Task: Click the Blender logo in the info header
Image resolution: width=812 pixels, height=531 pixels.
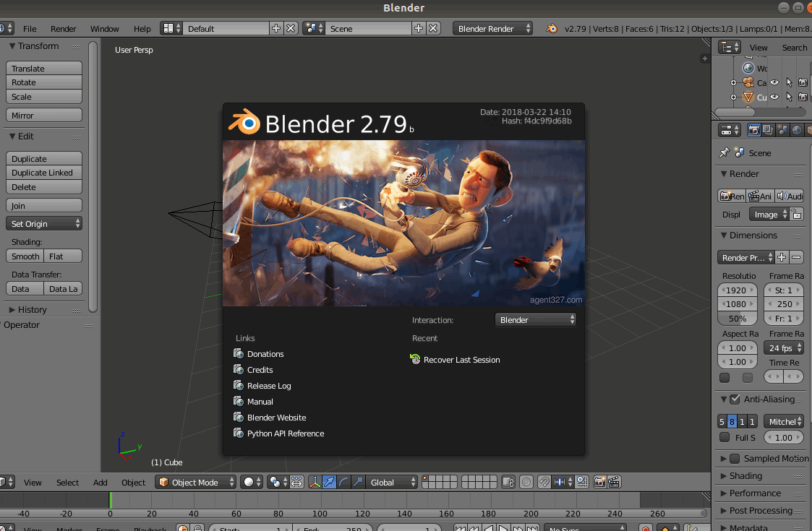Action: (x=552, y=28)
